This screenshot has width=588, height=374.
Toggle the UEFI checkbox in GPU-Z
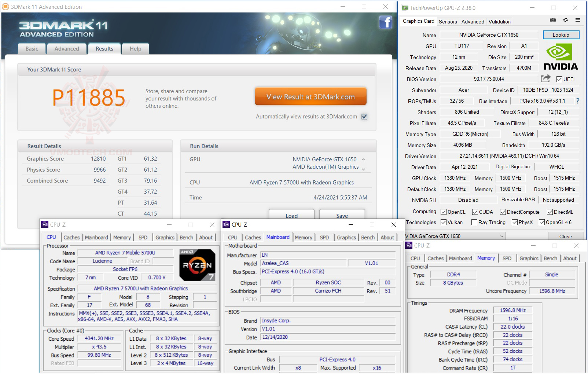[x=559, y=79]
